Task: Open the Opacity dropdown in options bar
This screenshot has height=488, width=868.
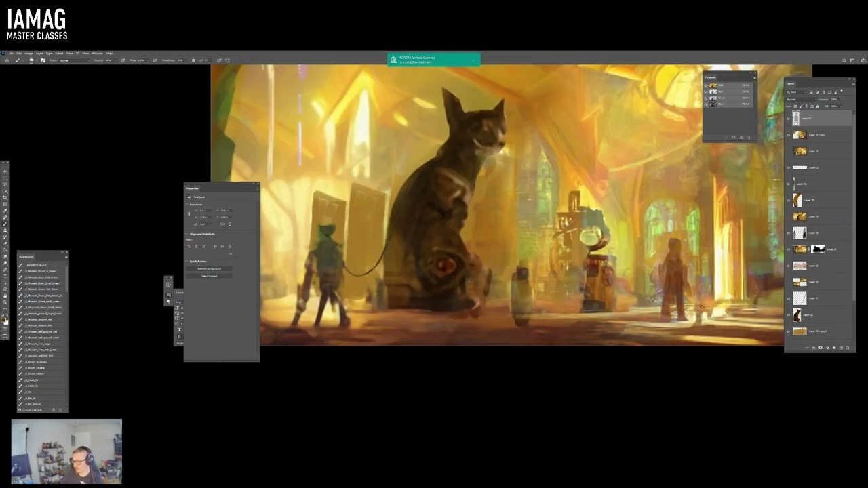Action: pos(116,60)
